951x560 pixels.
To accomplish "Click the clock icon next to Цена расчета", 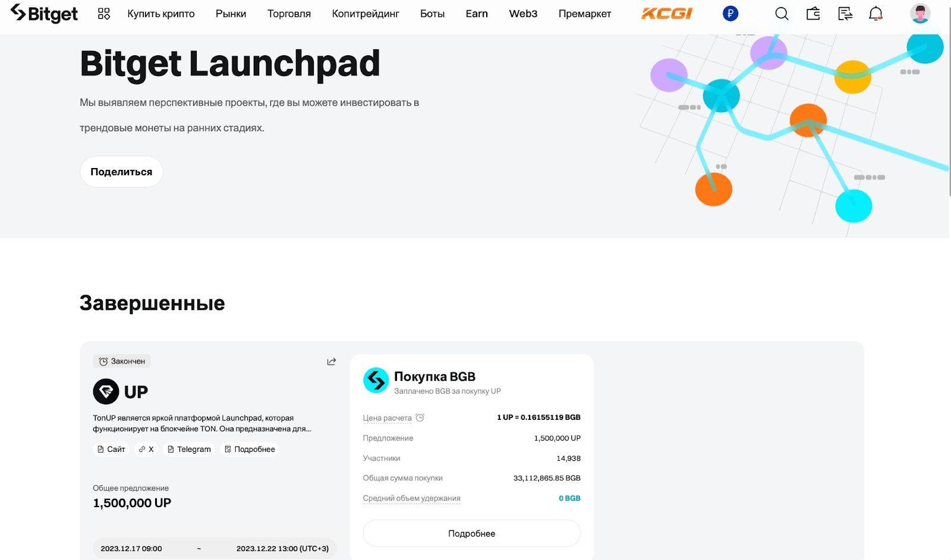I will point(420,417).
